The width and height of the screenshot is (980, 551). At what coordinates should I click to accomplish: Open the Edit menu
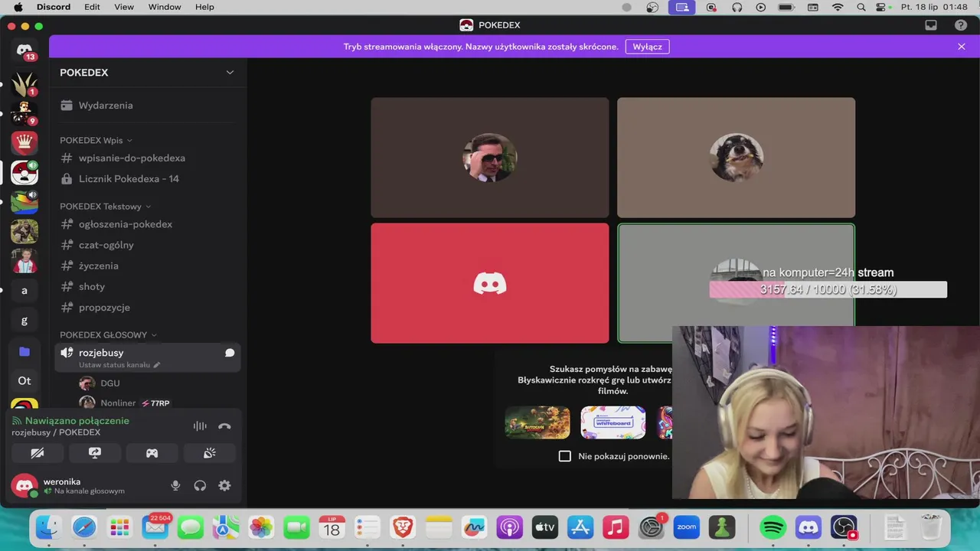pos(92,7)
